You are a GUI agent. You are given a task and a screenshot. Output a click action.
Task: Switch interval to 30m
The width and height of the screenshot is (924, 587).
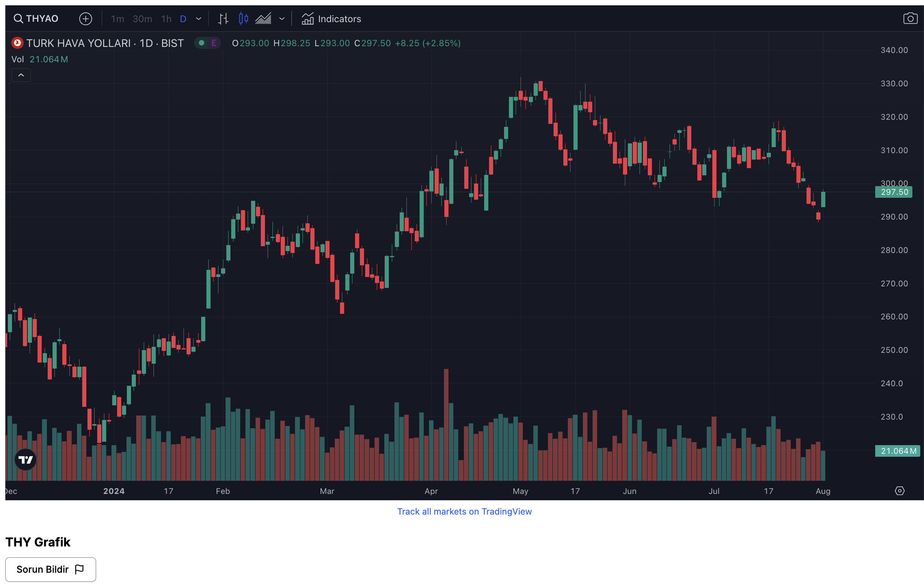coord(142,19)
